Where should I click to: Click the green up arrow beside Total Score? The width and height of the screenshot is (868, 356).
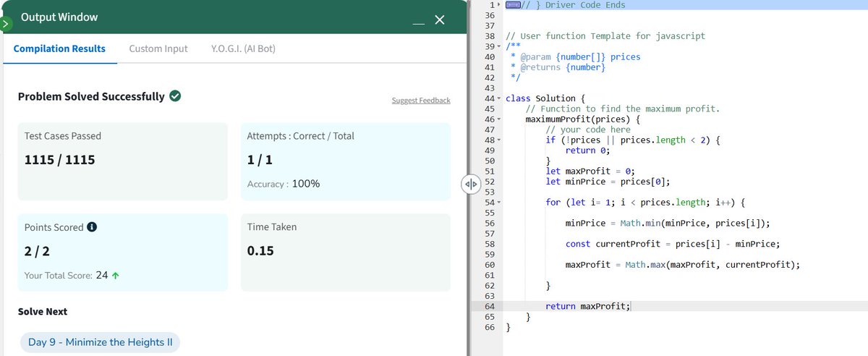click(x=116, y=275)
